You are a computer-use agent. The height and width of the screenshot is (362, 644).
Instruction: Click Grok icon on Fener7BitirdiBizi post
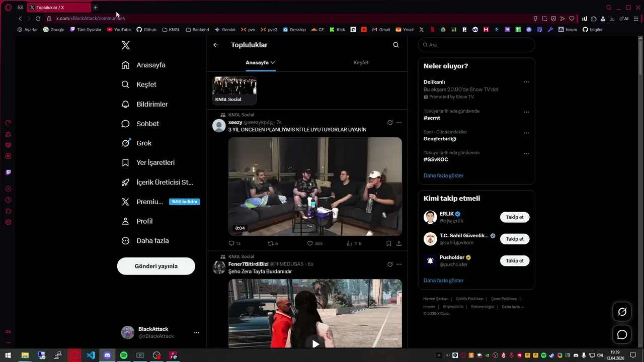(390, 264)
